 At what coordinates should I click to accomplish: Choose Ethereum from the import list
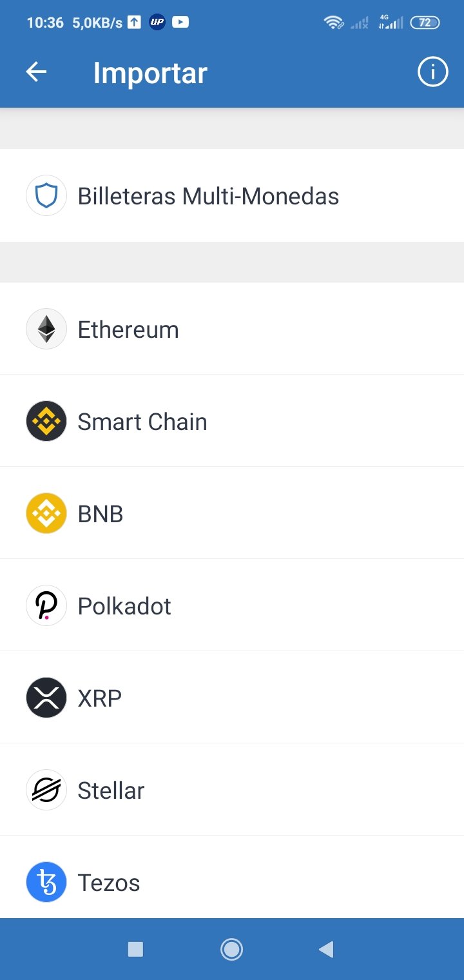232,329
